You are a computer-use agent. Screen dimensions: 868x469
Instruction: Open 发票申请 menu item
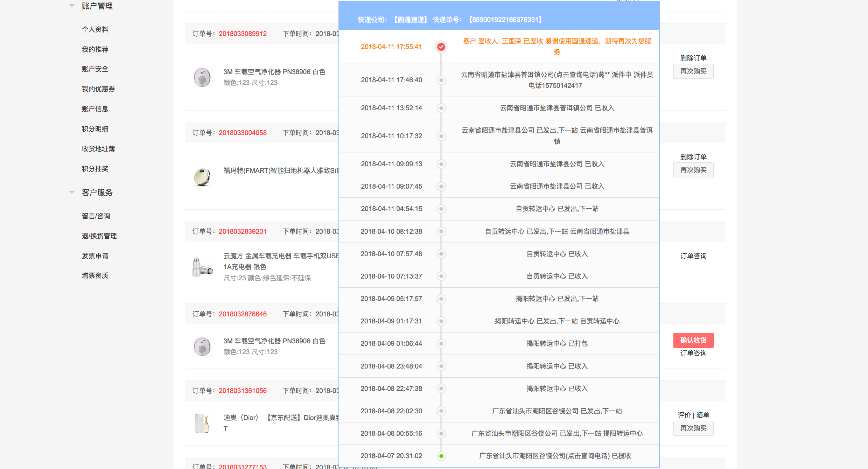coord(95,256)
